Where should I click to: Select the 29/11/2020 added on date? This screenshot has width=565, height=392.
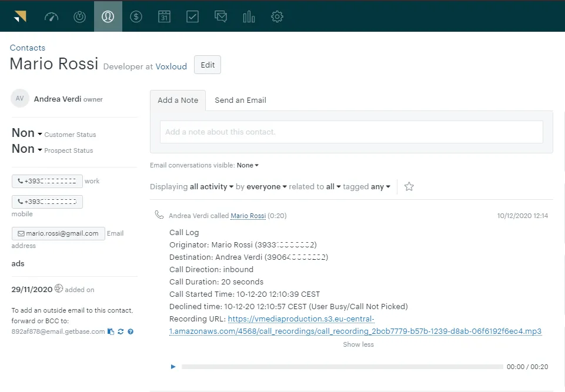32,289
